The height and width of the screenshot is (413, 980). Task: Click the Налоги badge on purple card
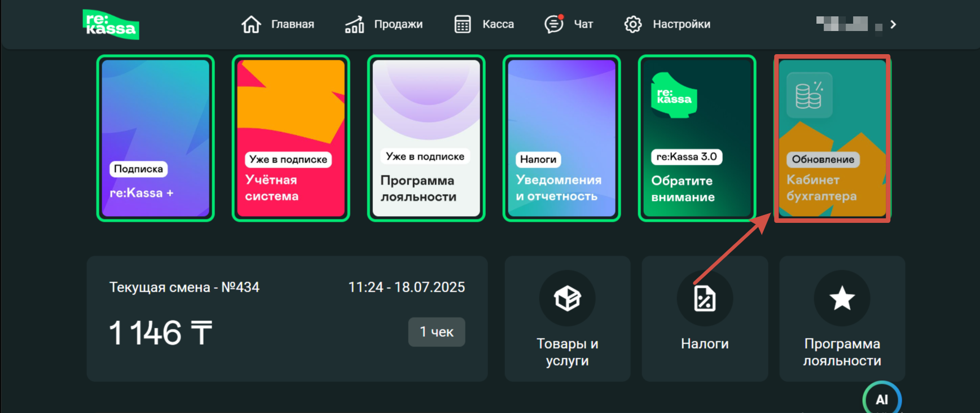(538, 159)
